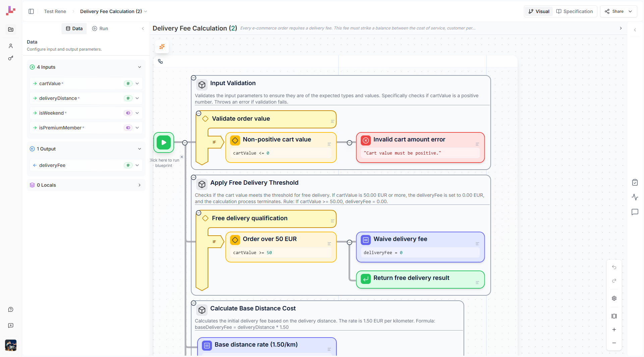Image resolution: width=644 pixels, height=357 pixels.
Task: Toggle visibility eye on the isWeekend input
Action: [128, 113]
